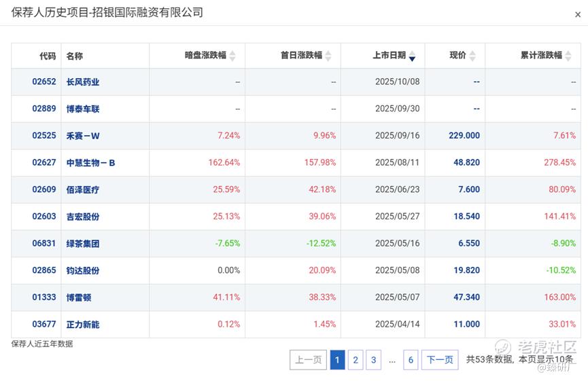This screenshot has height=381, width=588.
Task: Jump to page 6 in pagination
Action: click(x=411, y=360)
